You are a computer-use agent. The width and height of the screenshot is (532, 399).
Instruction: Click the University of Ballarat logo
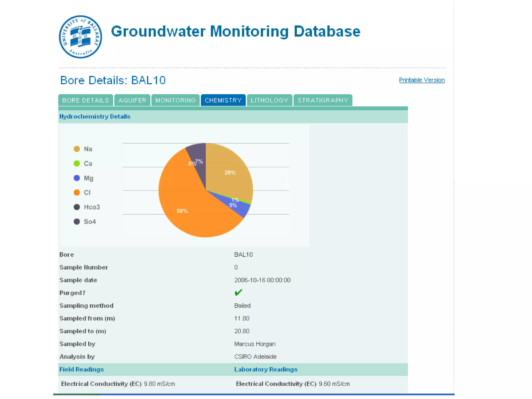80,37
